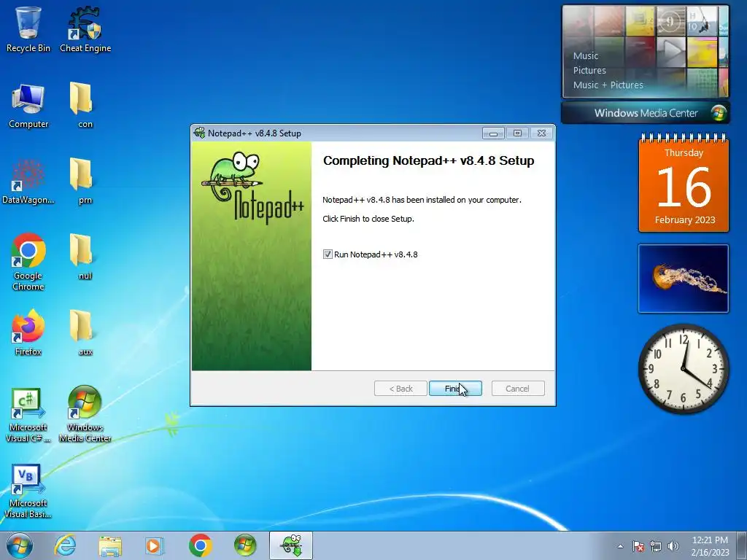Image resolution: width=747 pixels, height=560 pixels.
Task: Click the Action Center flag tray icon
Action: point(638,546)
